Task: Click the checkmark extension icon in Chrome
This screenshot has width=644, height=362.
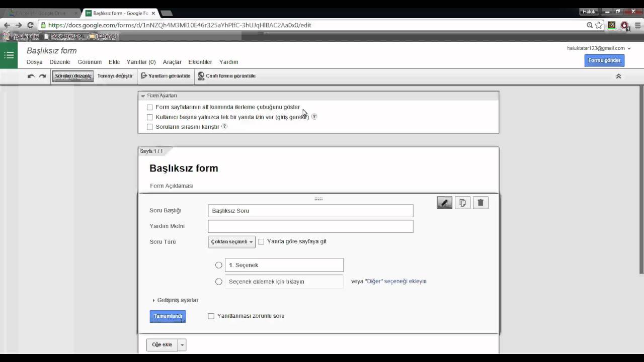Action: tap(612, 25)
